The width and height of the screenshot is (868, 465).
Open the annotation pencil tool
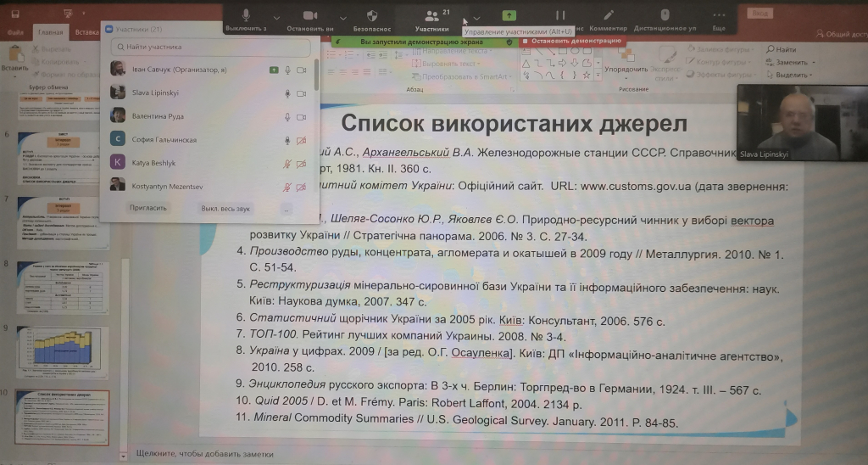[x=609, y=15]
